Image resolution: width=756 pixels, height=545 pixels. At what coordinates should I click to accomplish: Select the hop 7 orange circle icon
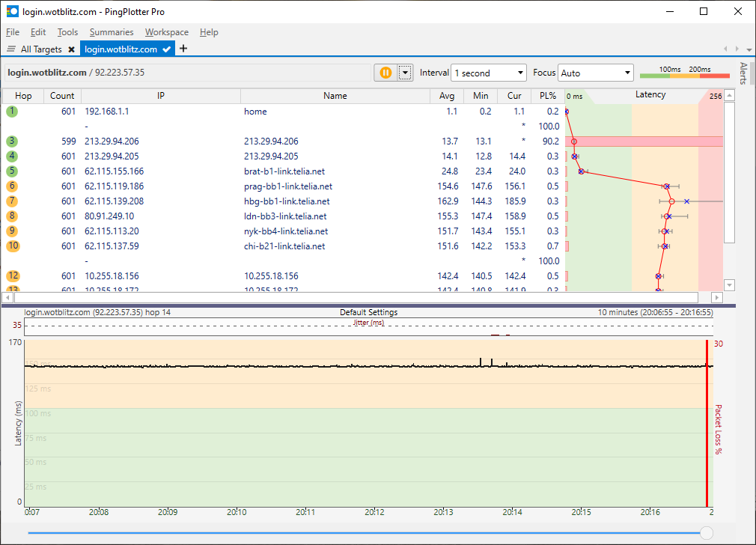[12, 201]
